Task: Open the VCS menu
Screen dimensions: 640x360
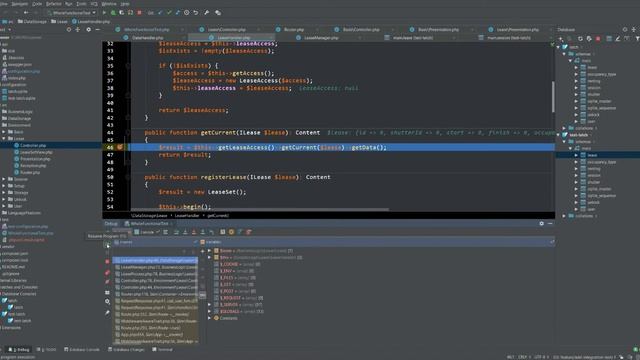Action: [x=94, y=4]
